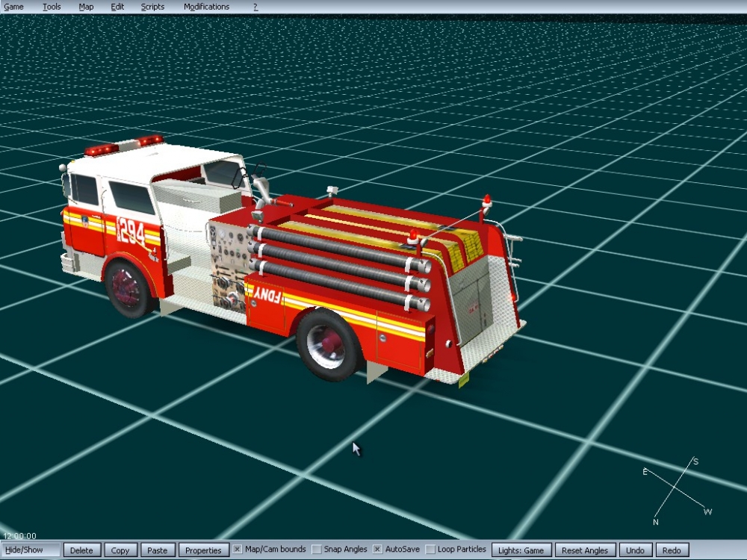Open the Edit menu
The image size is (747, 560).
point(117,7)
